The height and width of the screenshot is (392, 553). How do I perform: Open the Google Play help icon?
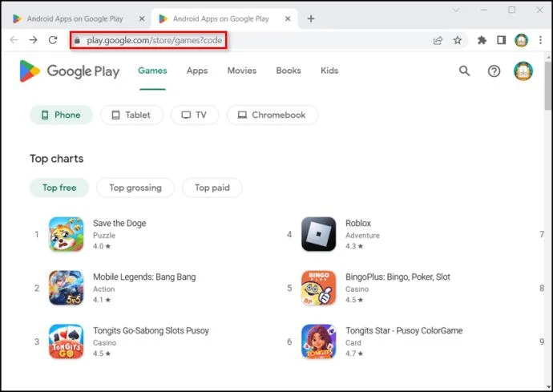494,71
